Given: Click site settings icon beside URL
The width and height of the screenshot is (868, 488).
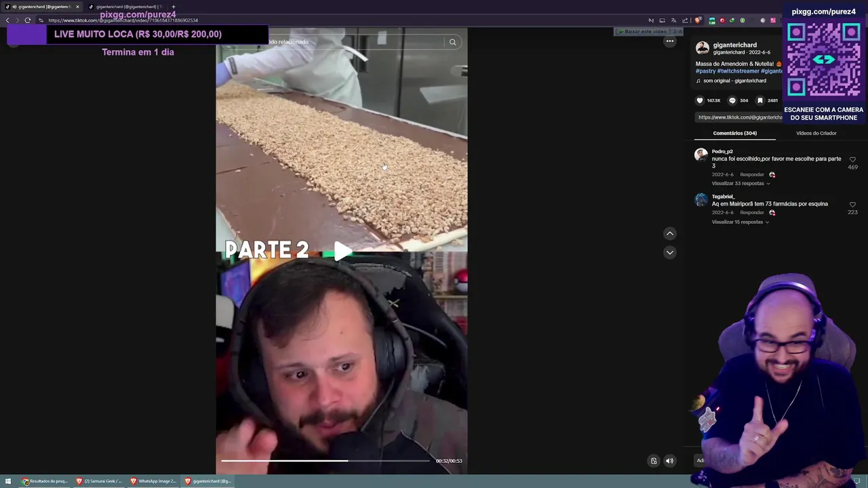Looking at the screenshot, I should pos(41,20).
